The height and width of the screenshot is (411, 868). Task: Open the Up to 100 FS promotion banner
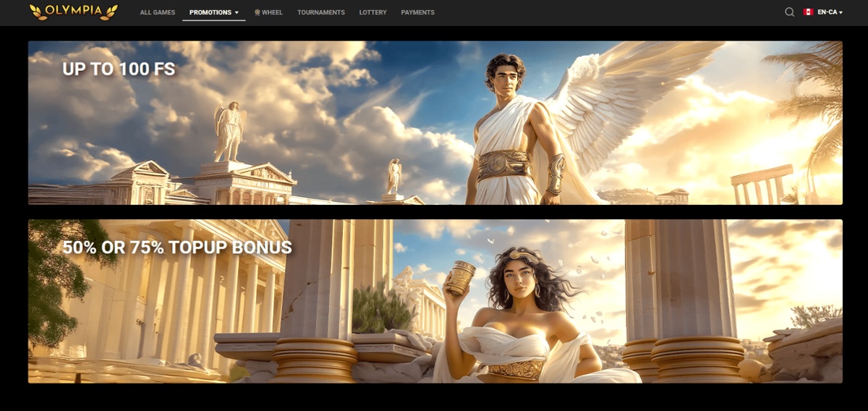(435, 123)
